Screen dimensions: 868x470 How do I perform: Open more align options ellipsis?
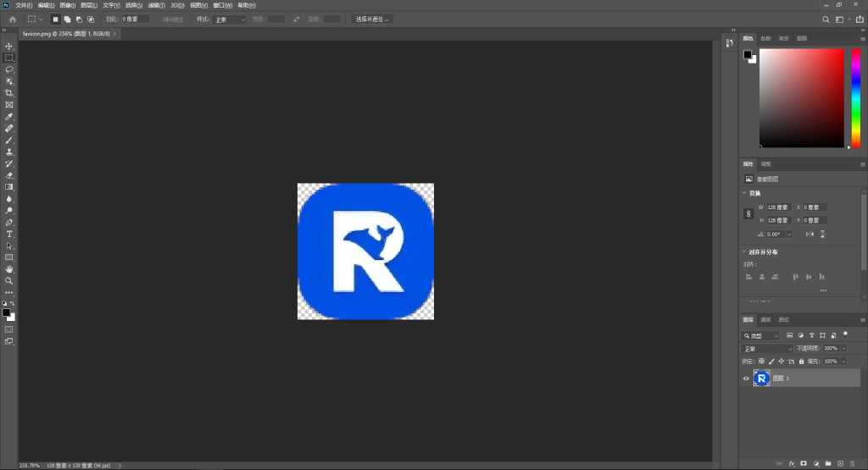coord(823,290)
